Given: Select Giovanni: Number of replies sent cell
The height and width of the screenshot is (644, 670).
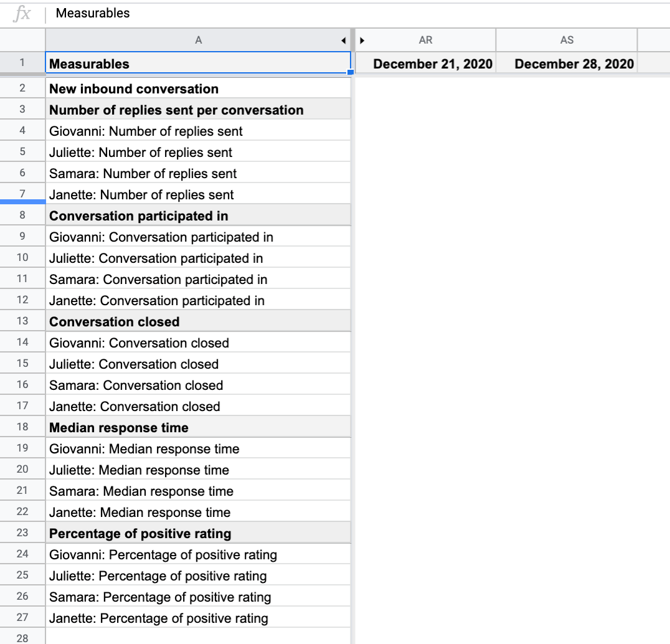Looking at the screenshot, I should [x=198, y=130].
